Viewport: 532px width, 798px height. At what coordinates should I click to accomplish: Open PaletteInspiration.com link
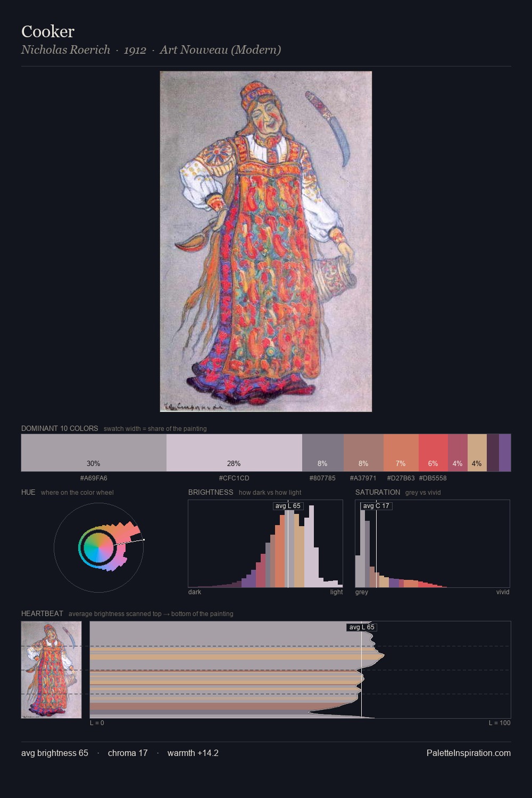point(469,753)
